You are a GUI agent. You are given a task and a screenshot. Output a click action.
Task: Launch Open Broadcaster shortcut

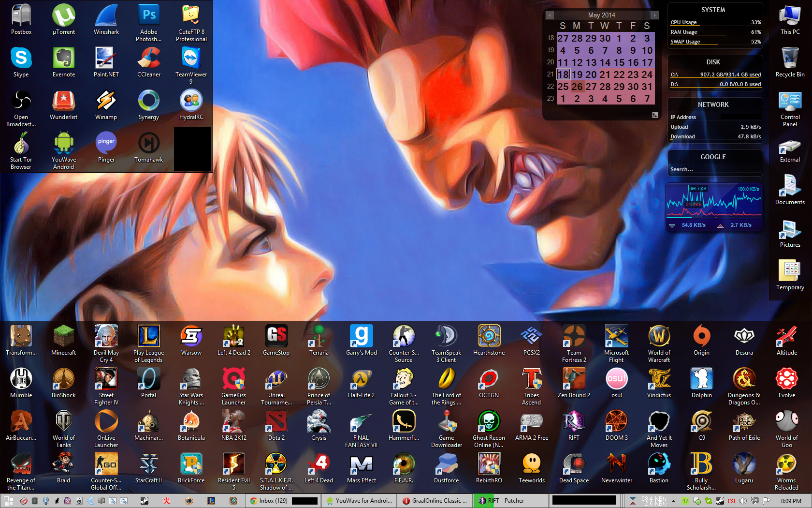pos(21,108)
